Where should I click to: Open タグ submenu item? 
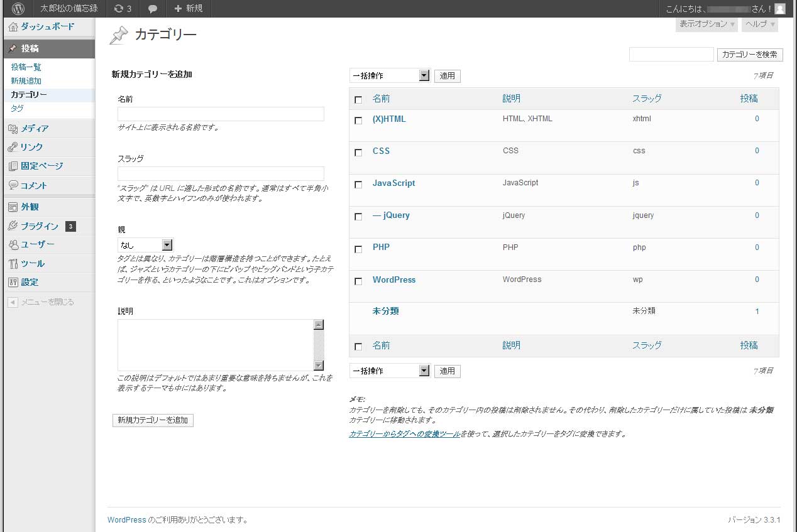click(x=17, y=109)
